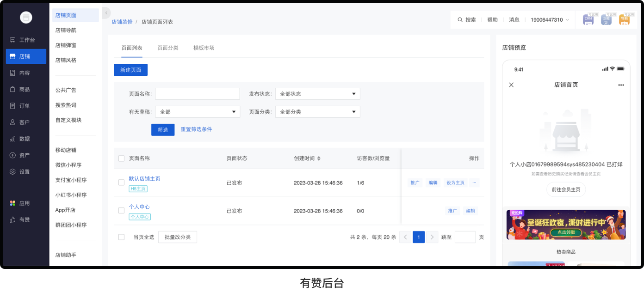Open the 默认店铺主页 page link
The image size is (644, 292).
(x=144, y=179)
